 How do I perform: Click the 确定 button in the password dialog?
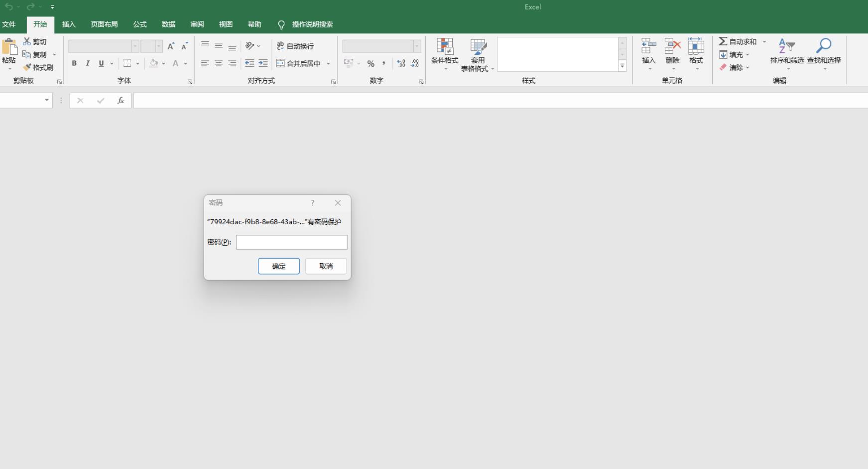278,266
